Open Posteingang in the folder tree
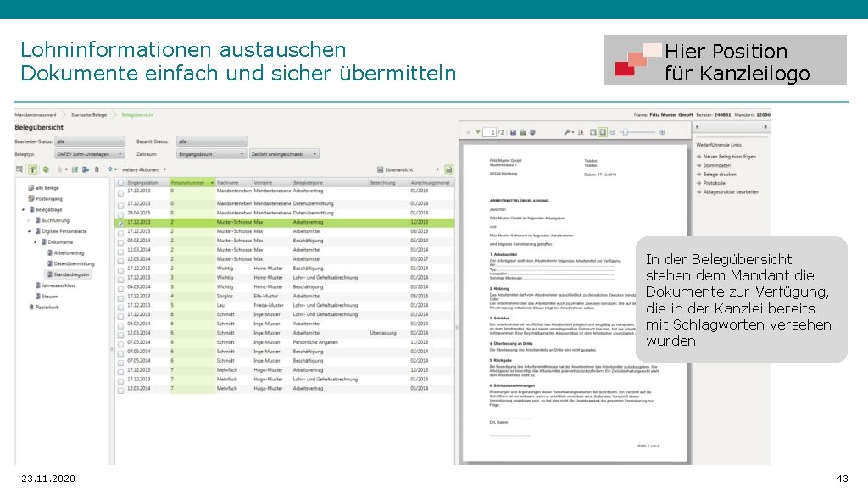Viewport: 868px width, 488px height. (x=46, y=198)
